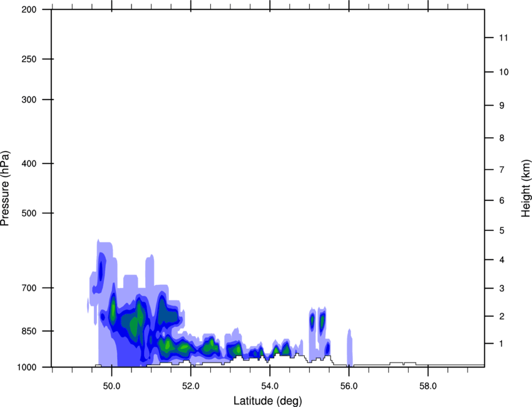
Task: Click the Pressure (hPa) axis title
Action: tap(5, 188)
